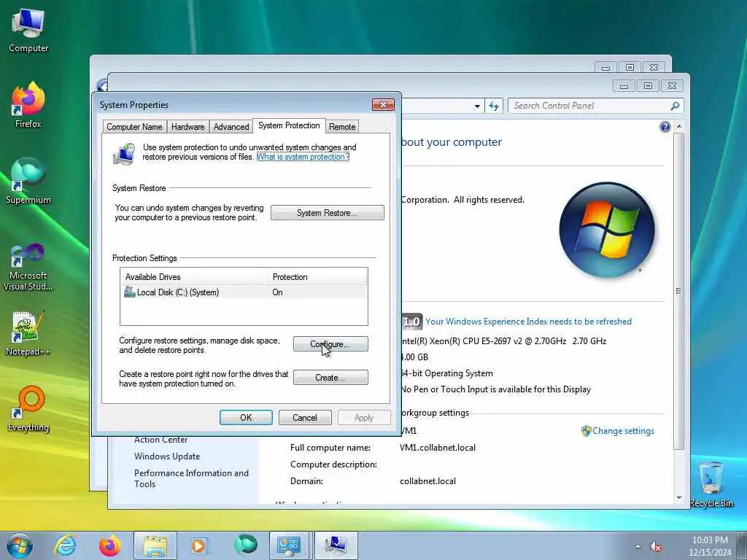Select the Everything search desktop shortcut
The height and width of the screenshot is (560, 747).
pos(28,408)
